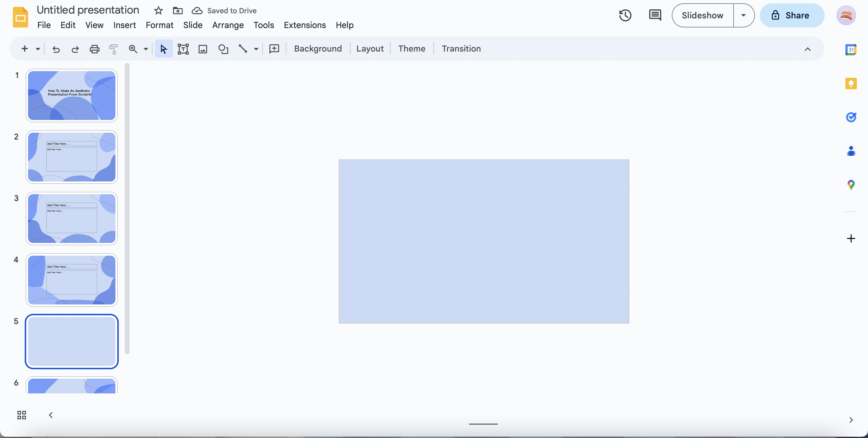Select the blue rectangle on the canvas

[x=483, y=241]
